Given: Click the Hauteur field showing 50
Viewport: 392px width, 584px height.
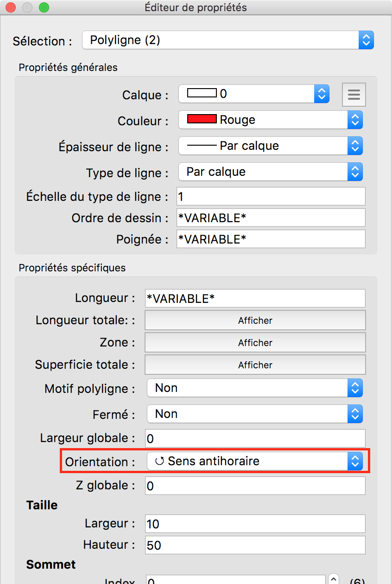Looking at the screenshot, I should (255, 545).
